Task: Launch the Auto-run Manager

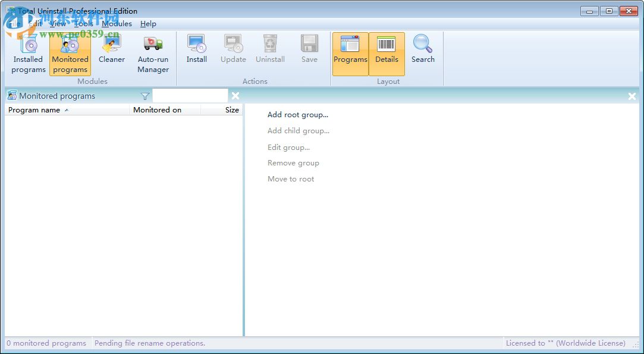Action: click(x=153, y=54)
